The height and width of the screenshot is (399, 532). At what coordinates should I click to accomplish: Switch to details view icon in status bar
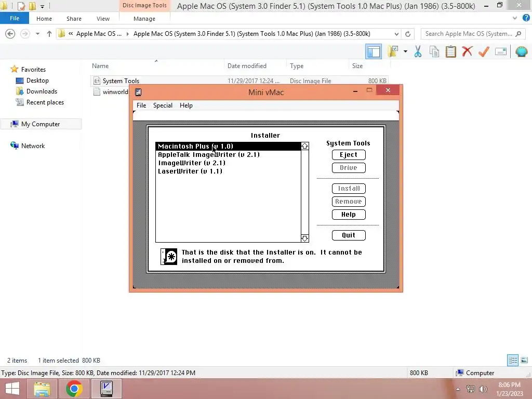[513, 360]
